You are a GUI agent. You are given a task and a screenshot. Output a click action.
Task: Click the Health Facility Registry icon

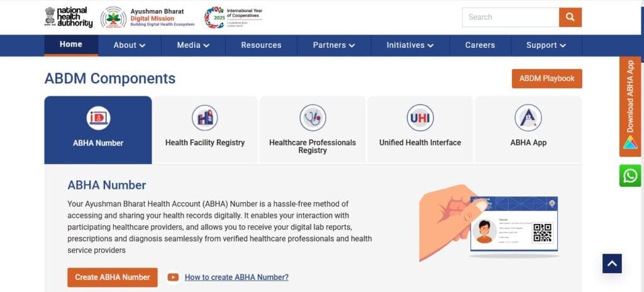[204, 118]
